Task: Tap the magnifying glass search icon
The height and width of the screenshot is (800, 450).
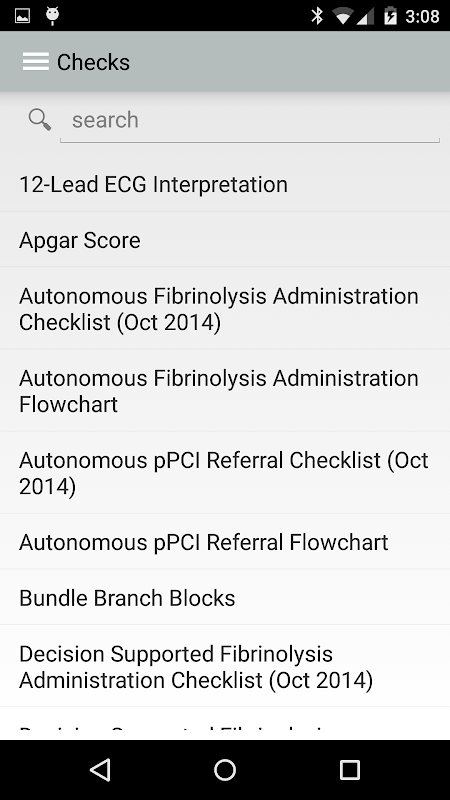Action: click(x=39, y=120)
